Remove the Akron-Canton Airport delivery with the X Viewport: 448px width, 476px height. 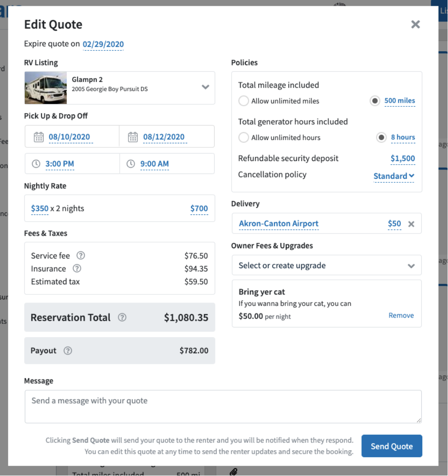click(411, 224)
